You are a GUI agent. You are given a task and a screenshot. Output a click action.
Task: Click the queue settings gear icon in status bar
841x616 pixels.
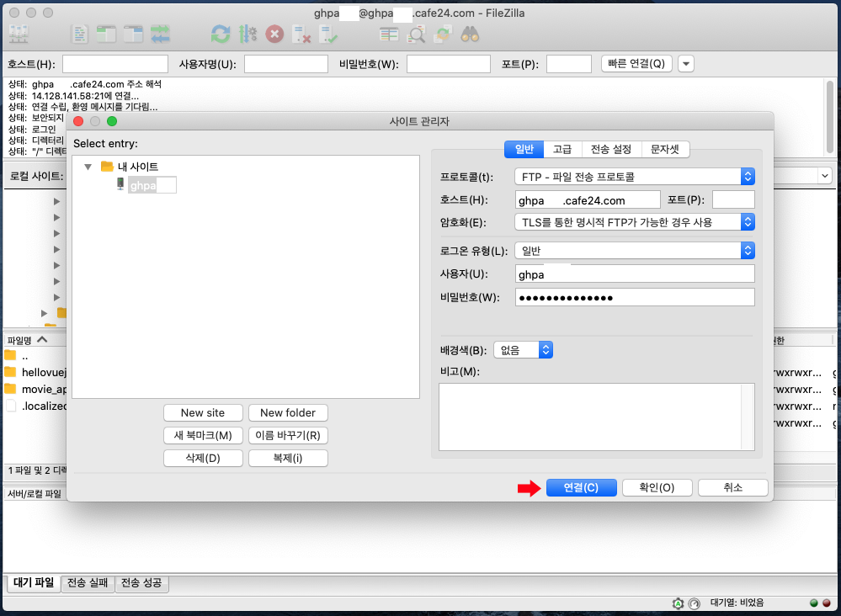(x=678, y=603)
